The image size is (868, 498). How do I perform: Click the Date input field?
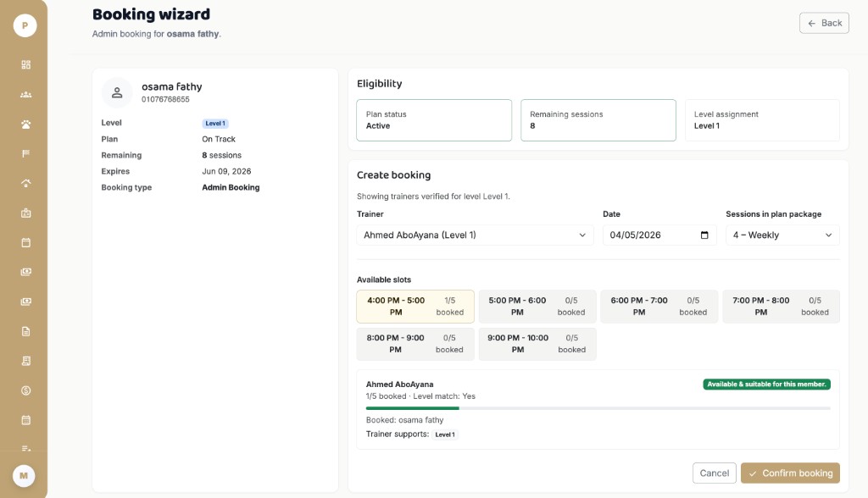tap(659, 235)
